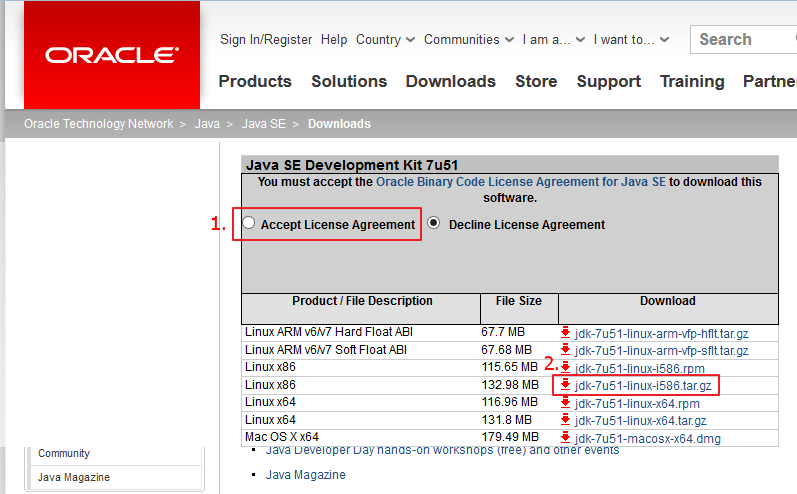Open Java Magazine item in left sidebar
The image size is (797, 494).
click(x=74, y=477)
